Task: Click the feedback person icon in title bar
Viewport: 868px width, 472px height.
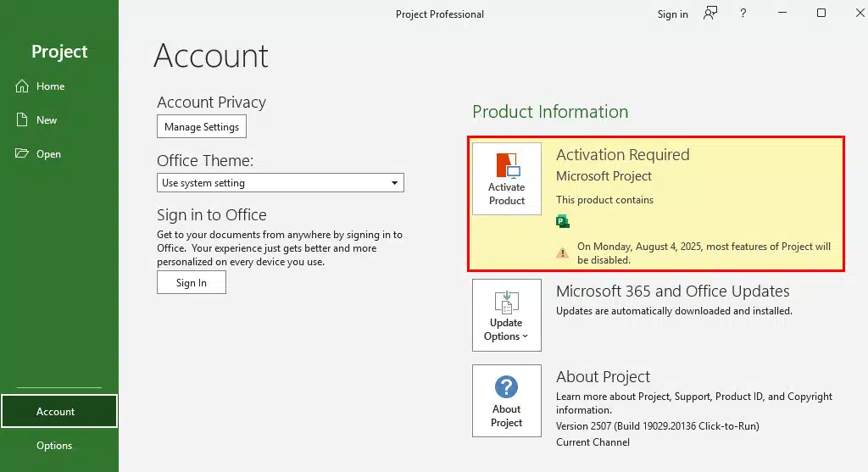Action: tap(710, 14)
